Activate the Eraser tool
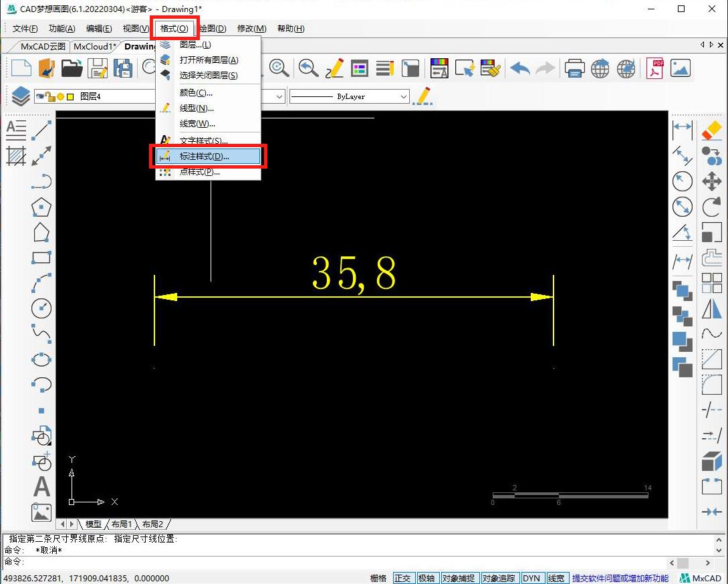This screenshot has width=728, height=584. click(711, 129)
